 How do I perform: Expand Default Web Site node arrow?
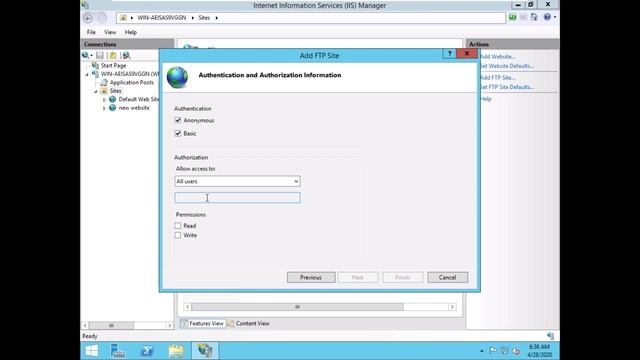[104, 100]
